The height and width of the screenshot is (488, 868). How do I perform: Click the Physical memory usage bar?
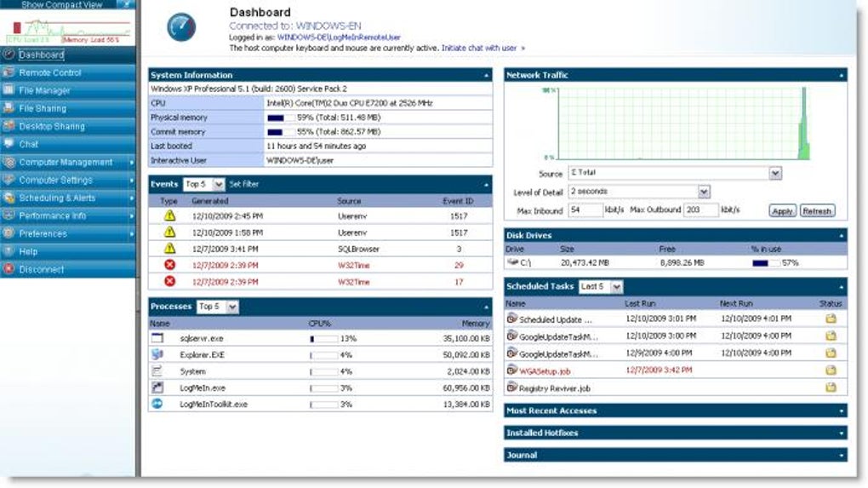pyautogui.click(x=281, y=118)
